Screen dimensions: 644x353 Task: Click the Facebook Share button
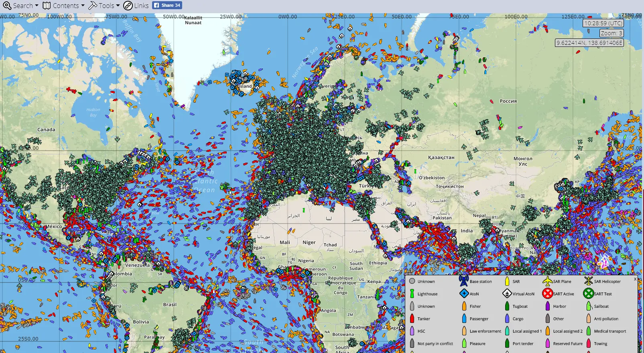pyautogui.click(x=167, y=5)
